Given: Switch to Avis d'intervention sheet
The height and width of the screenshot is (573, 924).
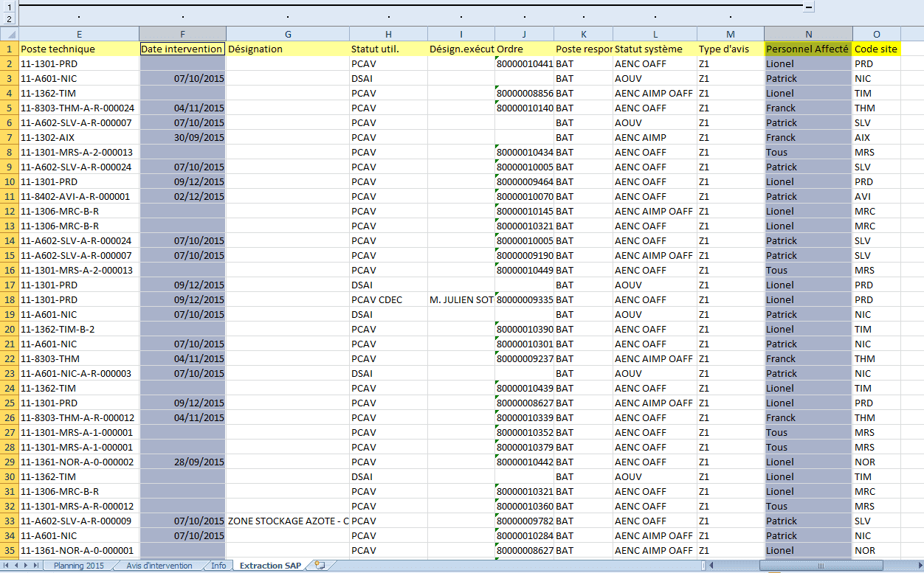Looking at the screenshot, I should (x=159, y=566).
